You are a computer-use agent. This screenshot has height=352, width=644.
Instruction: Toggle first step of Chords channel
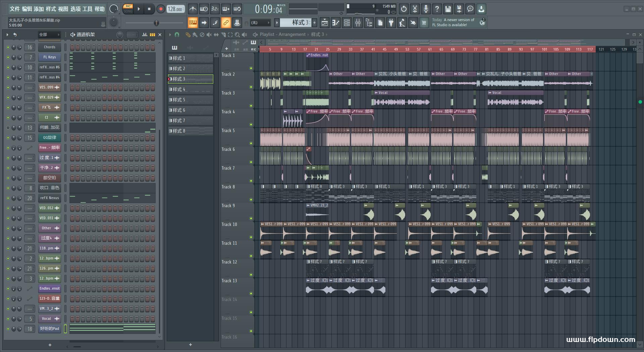tap(72, 47)
